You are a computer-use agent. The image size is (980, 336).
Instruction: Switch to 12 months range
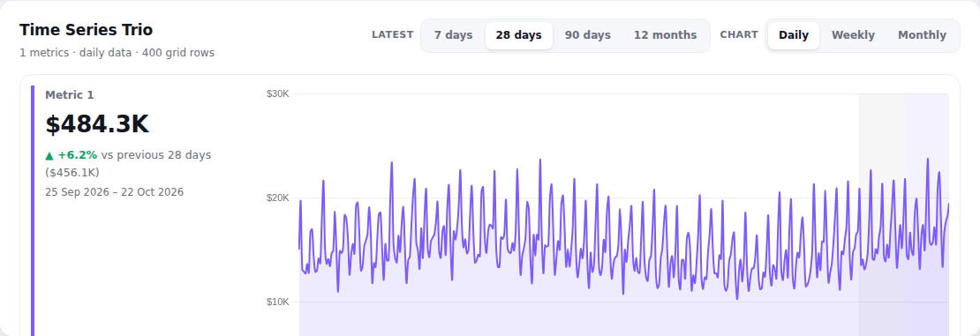665,35
